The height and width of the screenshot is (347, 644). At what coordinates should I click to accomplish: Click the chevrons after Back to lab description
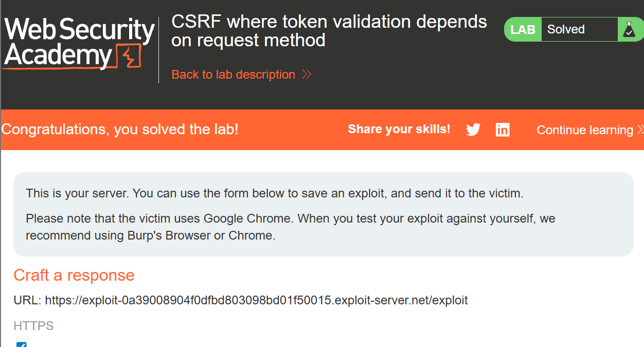pyautogui.click(x=307, y=75)
